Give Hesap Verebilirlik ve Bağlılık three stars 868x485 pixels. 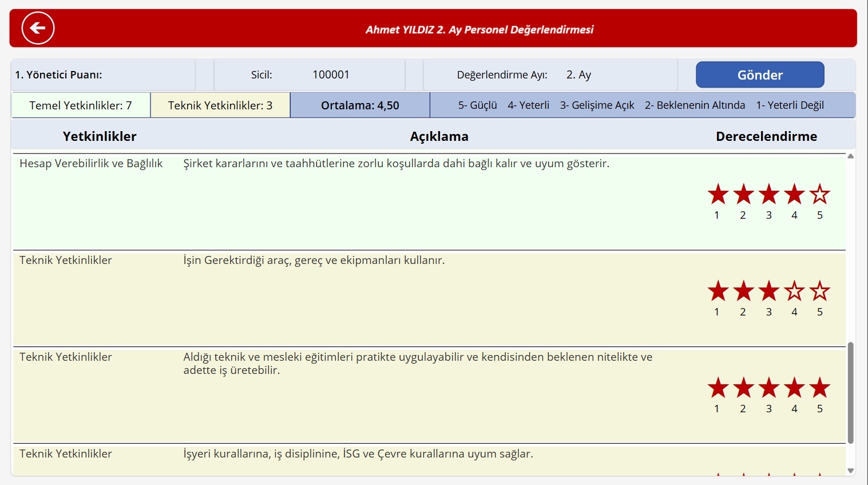(x=768, y=195)
